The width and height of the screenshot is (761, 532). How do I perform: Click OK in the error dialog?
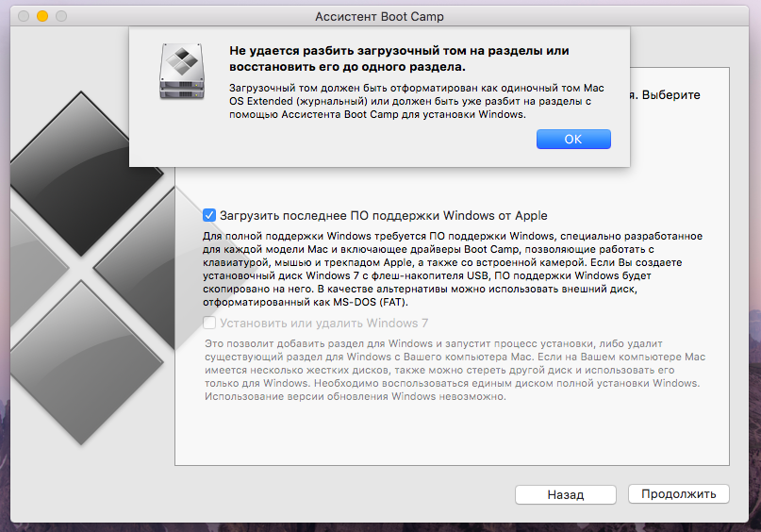click(573, 140)
